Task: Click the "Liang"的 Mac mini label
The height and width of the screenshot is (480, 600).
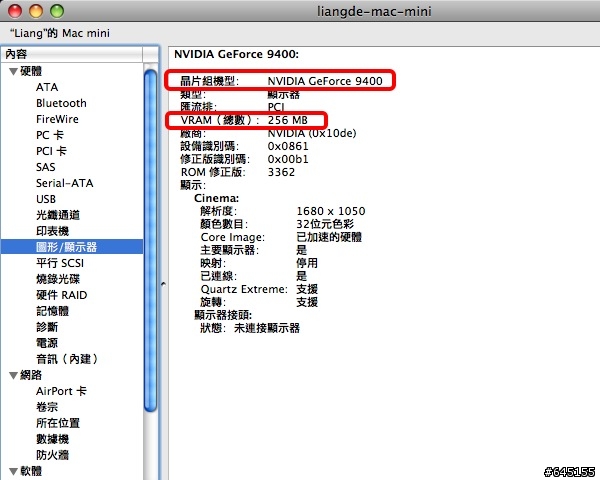Action: [60, 33]
